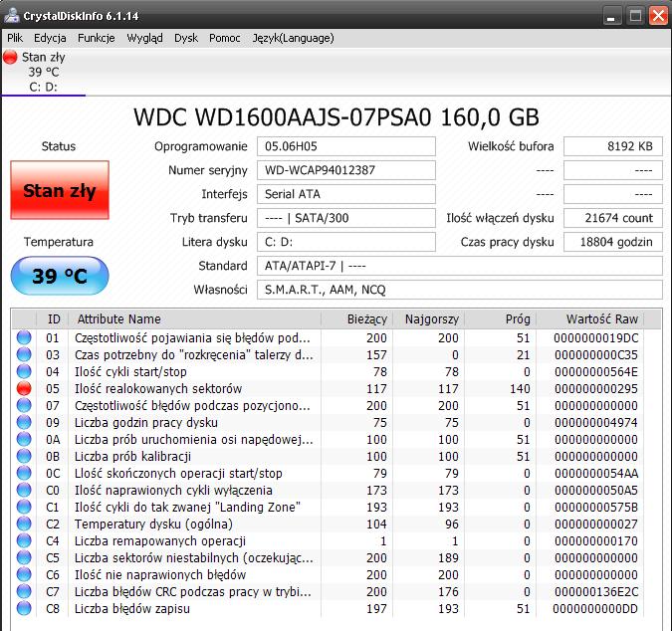Click the blue status orb for attribute 07
The image size is (672, 631).
pyautogui.click(x=24, y=405)
